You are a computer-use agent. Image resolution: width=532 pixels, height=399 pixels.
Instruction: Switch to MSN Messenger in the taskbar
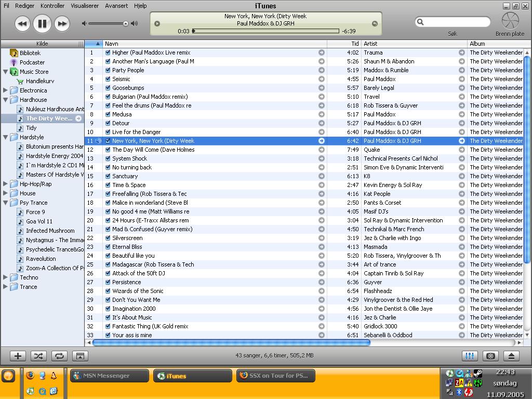pyautogui.click(x=109, y=376)
